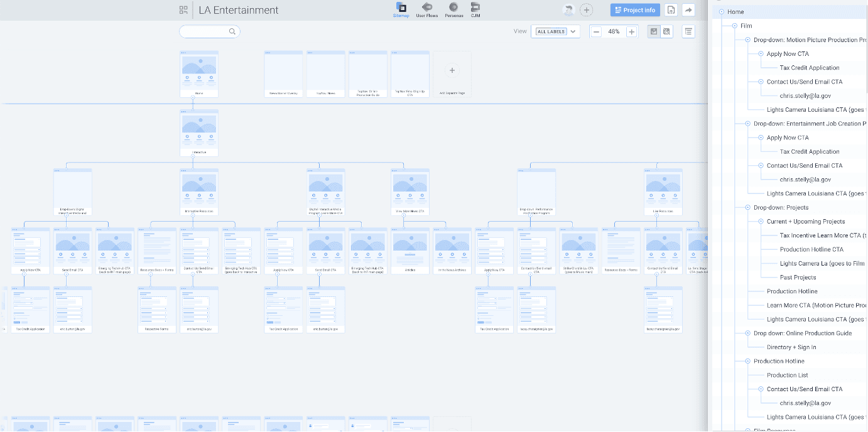Select the Respective Forms page card

click(157, 310)
